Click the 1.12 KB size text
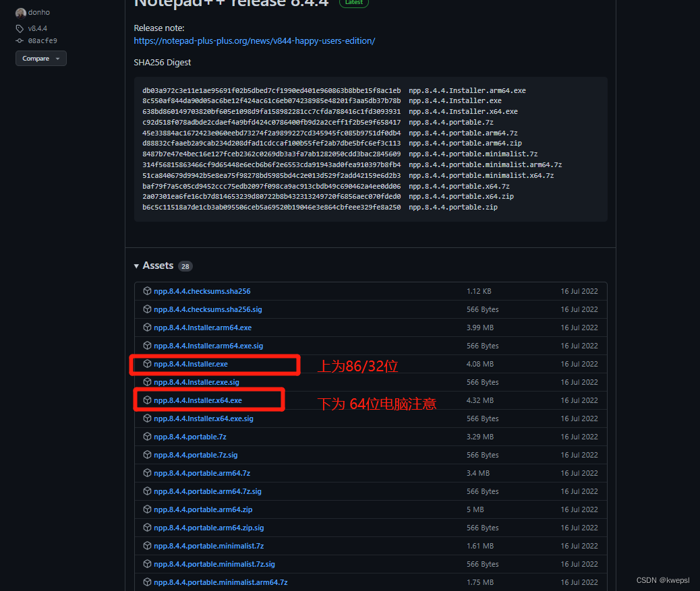This screenshot has width=700, height=591. 479,291
